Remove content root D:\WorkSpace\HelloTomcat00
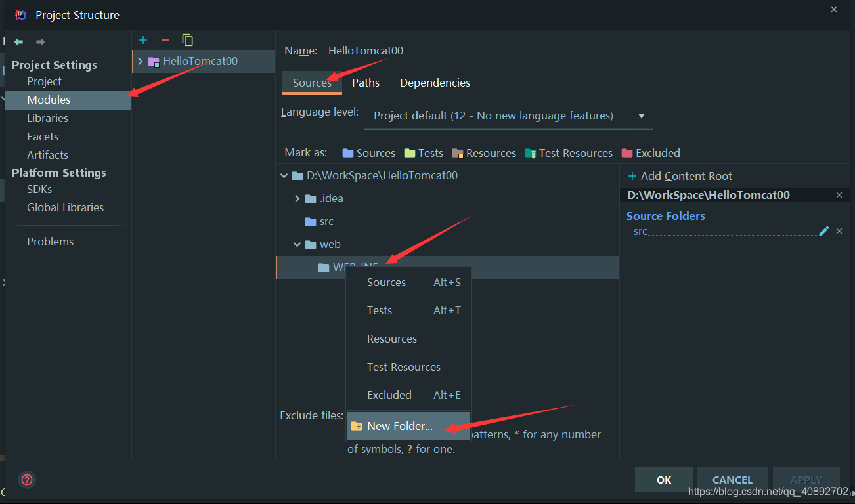Screen dimensions: 855x504 [x=839, y=195]
